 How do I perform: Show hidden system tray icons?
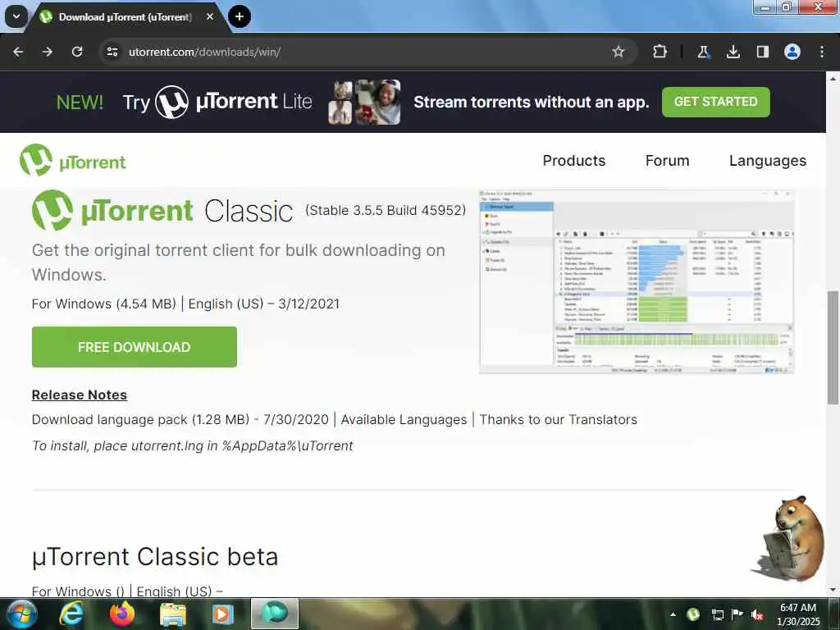coord(673,614)
